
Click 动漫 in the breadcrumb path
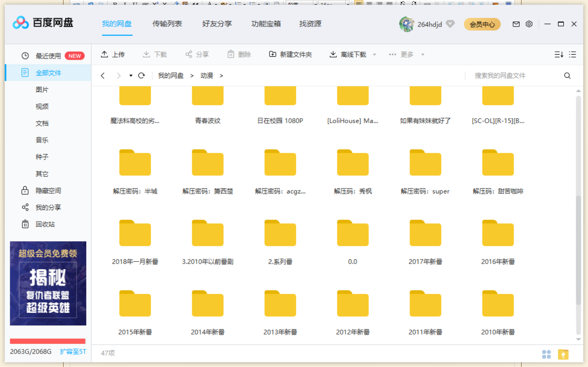pyautogui.click(x=207, y=76)
